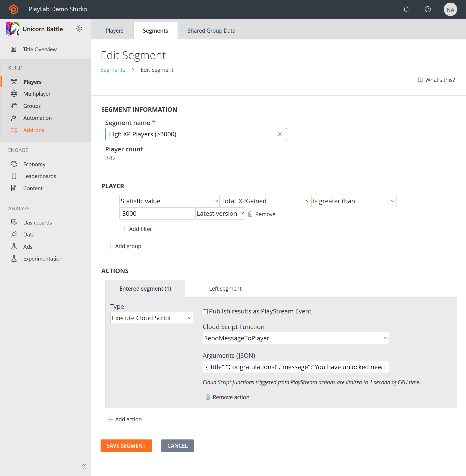This screenshot has height=476, width=466.
Task: Click the Arguments (JSON) input field
Action: point(296,367)
